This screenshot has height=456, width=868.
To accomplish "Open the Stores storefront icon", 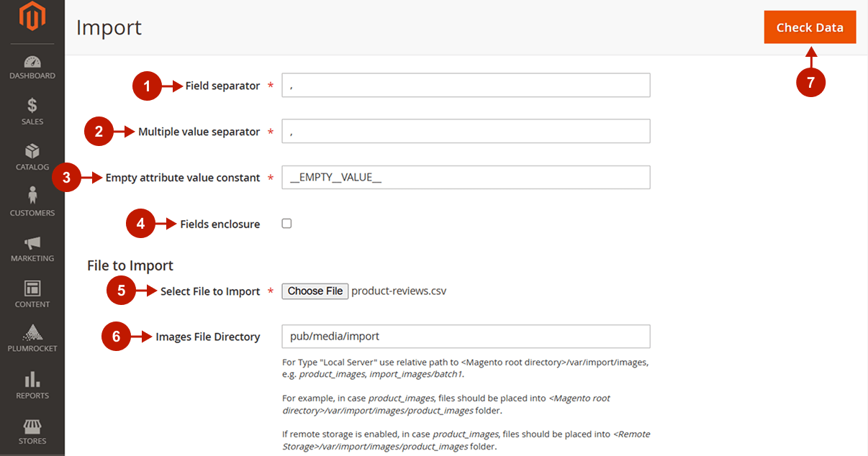I will [32, 426].
